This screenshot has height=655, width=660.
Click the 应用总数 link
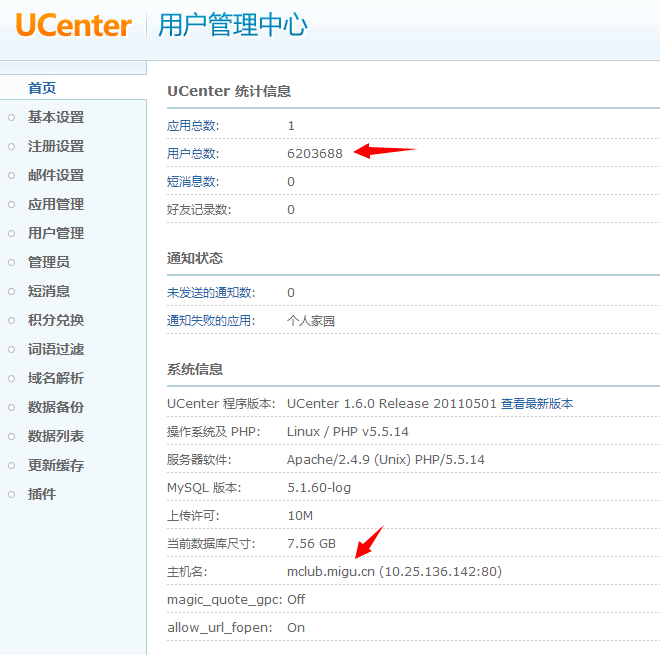(193, 125)
